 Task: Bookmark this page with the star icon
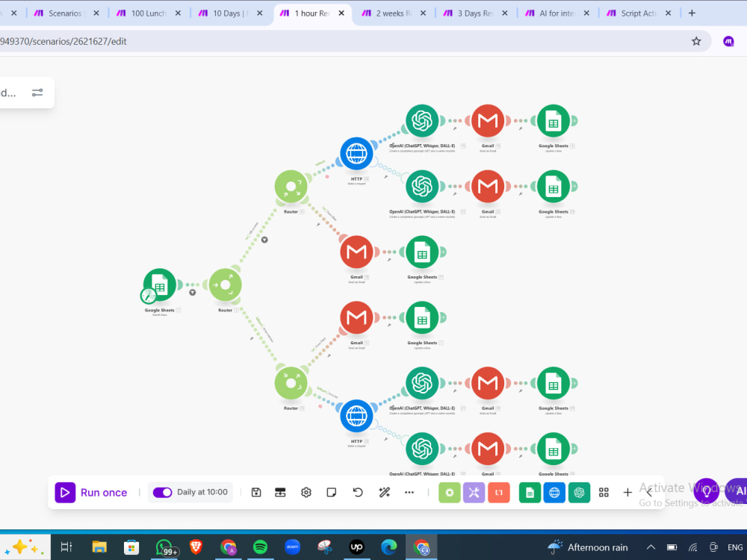coord(696,41)
